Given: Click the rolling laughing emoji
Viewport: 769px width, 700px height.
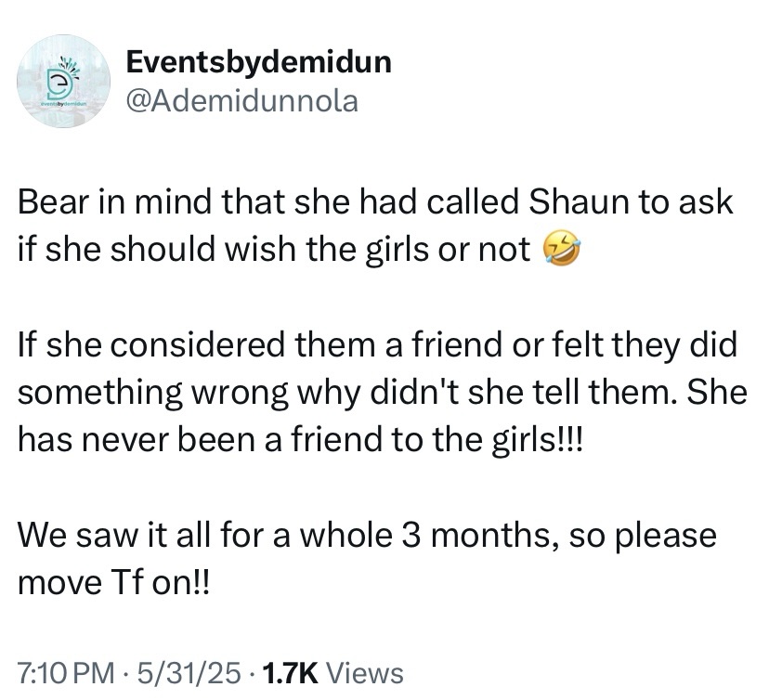Looking at the screenshot, I should tap(561, 250).
